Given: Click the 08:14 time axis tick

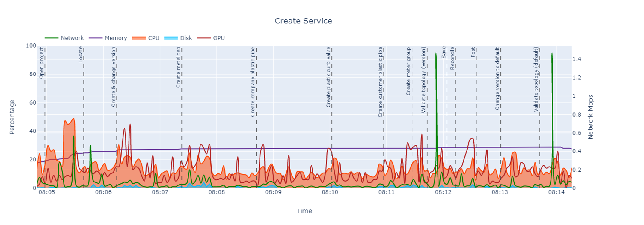Looking at the screenshot, I should tap(556, 192).
